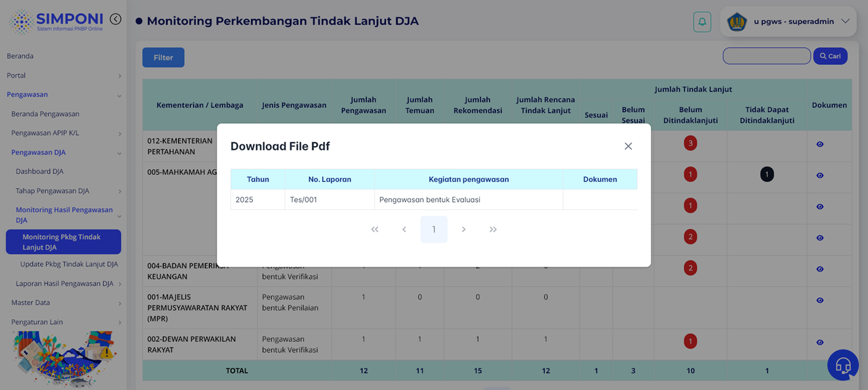Viewport: 868px width, 390px height.
Task: Open Beranda Pengawasan page
Action: (x=45, y=114)
